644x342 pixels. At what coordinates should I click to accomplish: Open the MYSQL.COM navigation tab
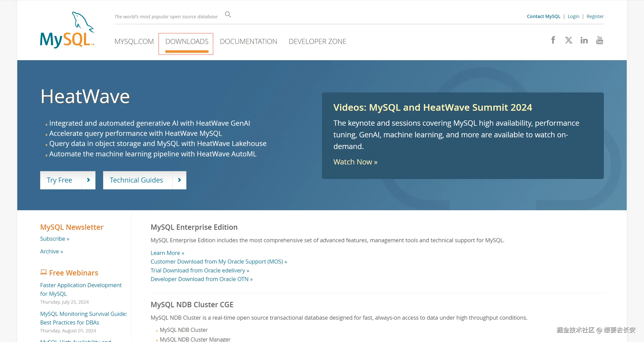pyautogui.click(x=134, y=41)
